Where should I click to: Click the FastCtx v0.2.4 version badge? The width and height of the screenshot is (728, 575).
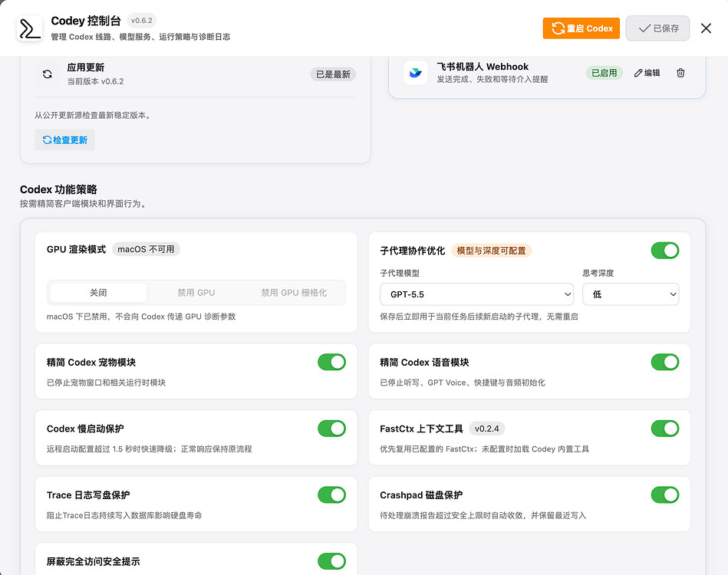coord(486,429)
